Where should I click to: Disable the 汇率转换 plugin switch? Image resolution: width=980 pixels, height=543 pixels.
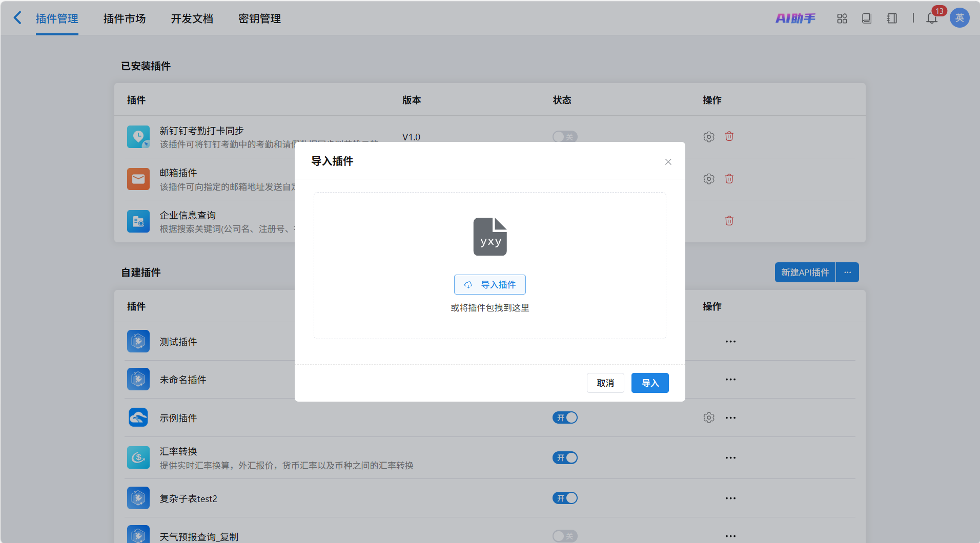[565, 458]
